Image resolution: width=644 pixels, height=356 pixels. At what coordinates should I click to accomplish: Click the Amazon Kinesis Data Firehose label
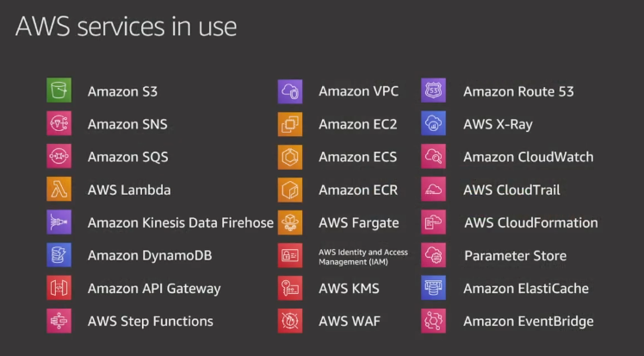coord(181,222)
